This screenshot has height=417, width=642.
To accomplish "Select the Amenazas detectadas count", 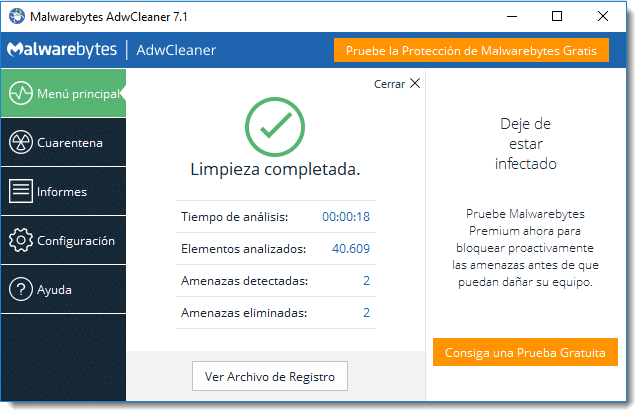I will [366, 281].
